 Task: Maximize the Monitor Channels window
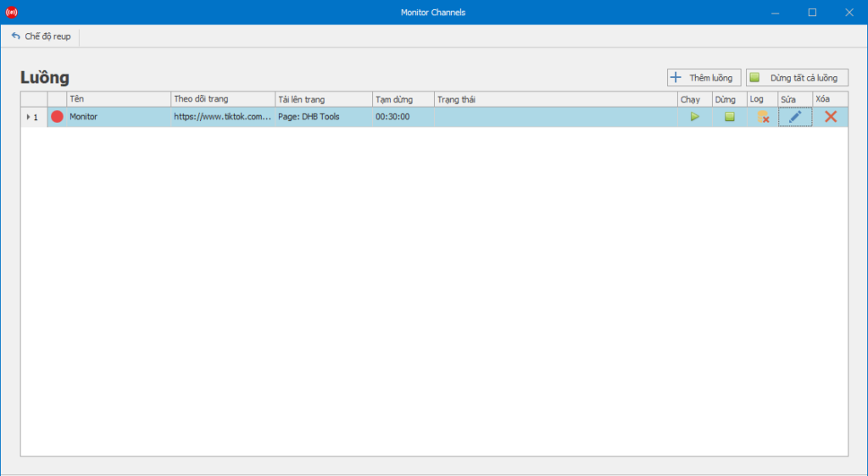(812, 13)
